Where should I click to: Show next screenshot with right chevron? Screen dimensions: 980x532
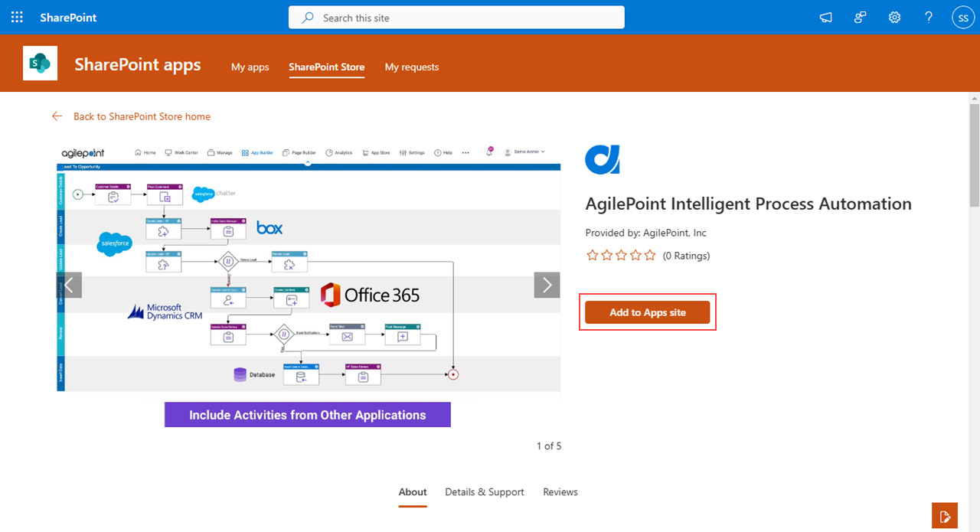coord(547,286)
